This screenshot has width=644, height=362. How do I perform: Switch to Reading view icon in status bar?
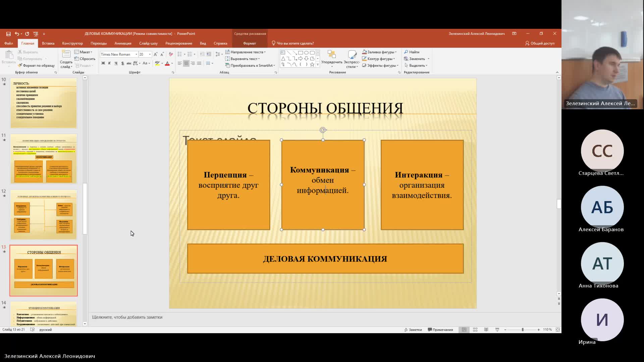pyautogui.click(x=486, y=330)
